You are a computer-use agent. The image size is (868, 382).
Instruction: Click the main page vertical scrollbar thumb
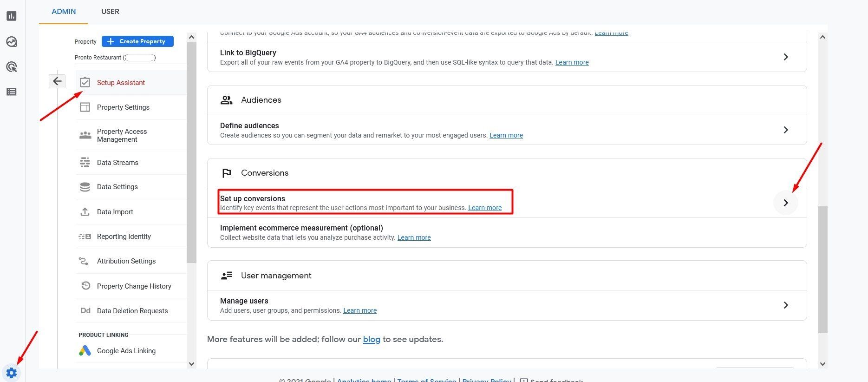click(822, 270)
